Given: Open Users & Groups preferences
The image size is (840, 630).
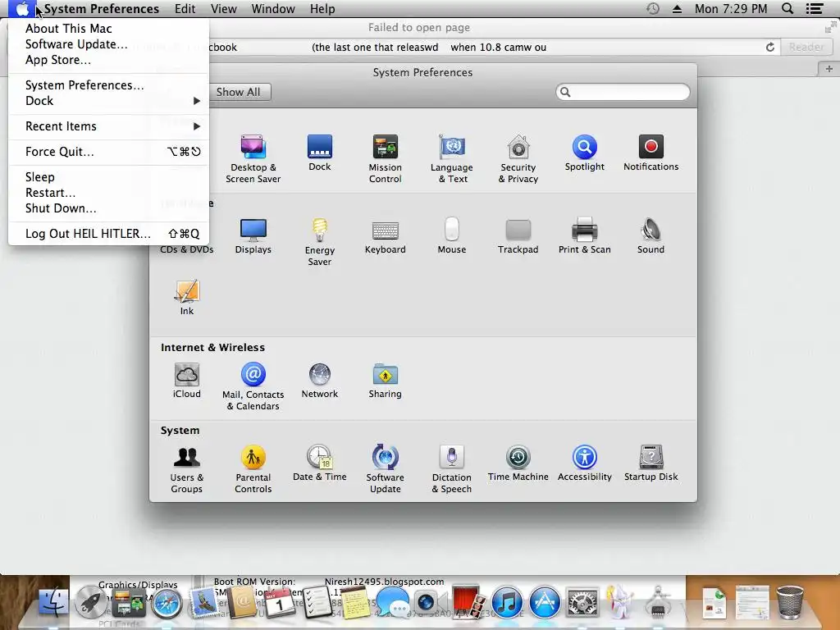Looking at the screenshot, I should coord(186,468).
